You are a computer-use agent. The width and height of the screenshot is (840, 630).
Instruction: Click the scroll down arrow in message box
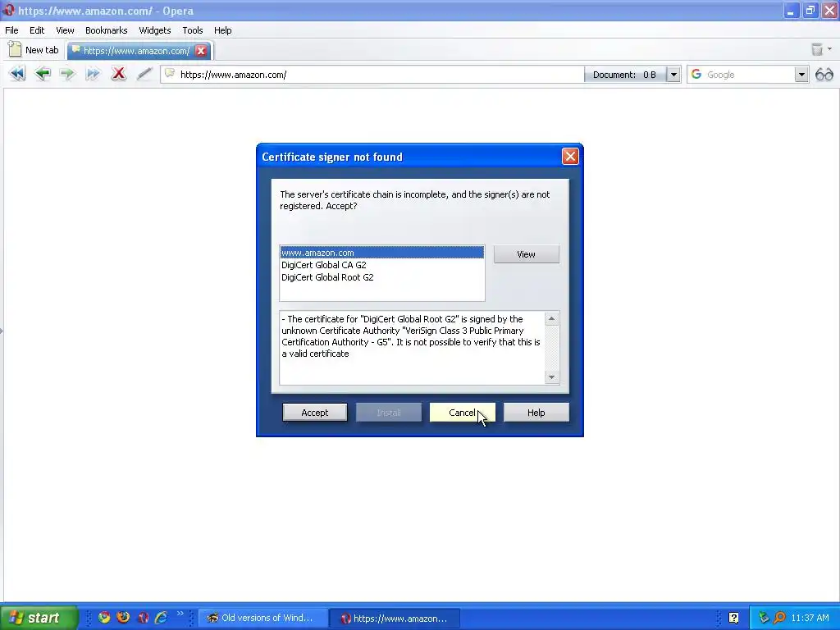coord(551,377)
